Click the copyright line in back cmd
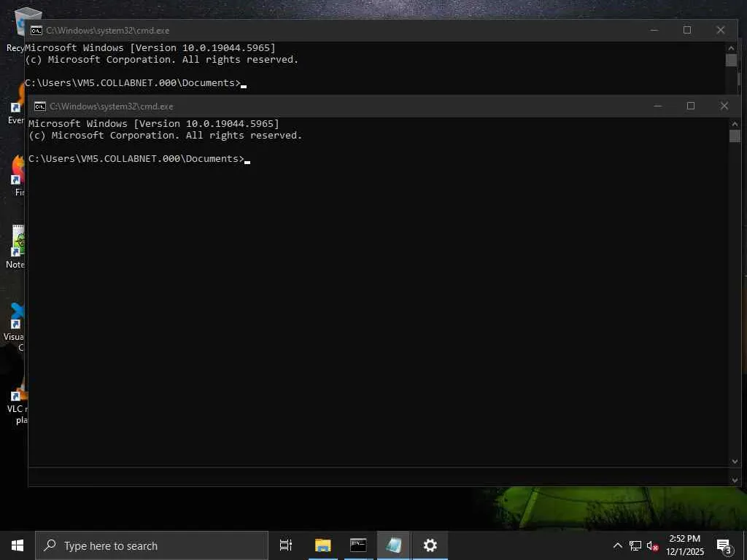The image size is (747, 560). (161, 60)
